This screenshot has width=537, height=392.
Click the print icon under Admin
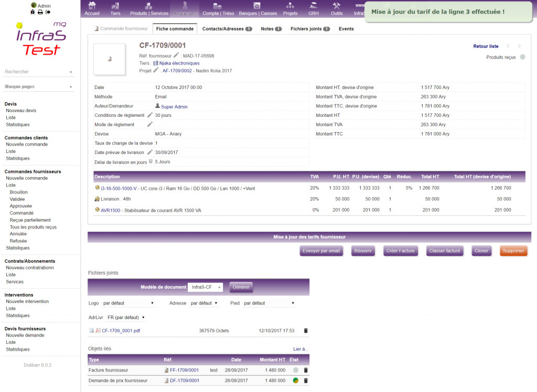[x=40, y=12]
